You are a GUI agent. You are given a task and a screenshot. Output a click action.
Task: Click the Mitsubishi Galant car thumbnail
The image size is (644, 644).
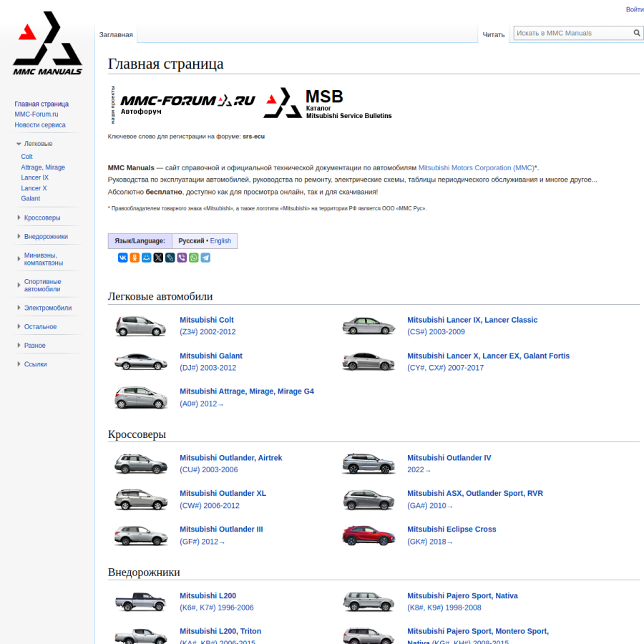141,361
